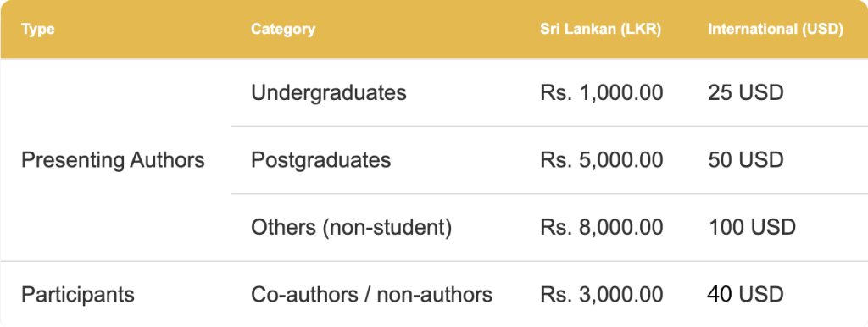Select the Participants type cell
Viewport: 868px width, 327px height.
(77, 294)
